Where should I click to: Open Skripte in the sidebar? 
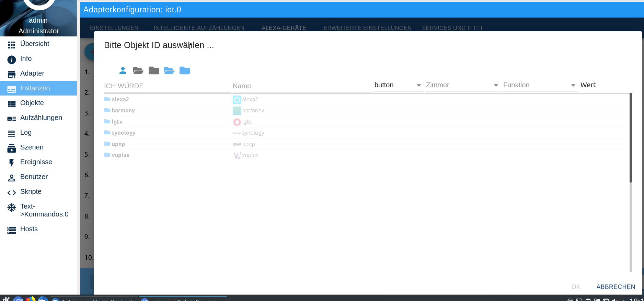[x=38, y=192]
